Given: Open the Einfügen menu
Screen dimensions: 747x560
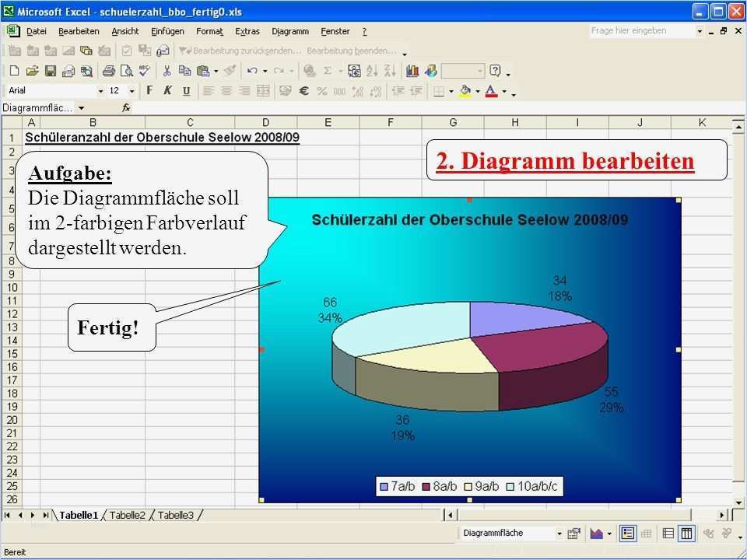Looking at the screenshot, I should 167,31.
